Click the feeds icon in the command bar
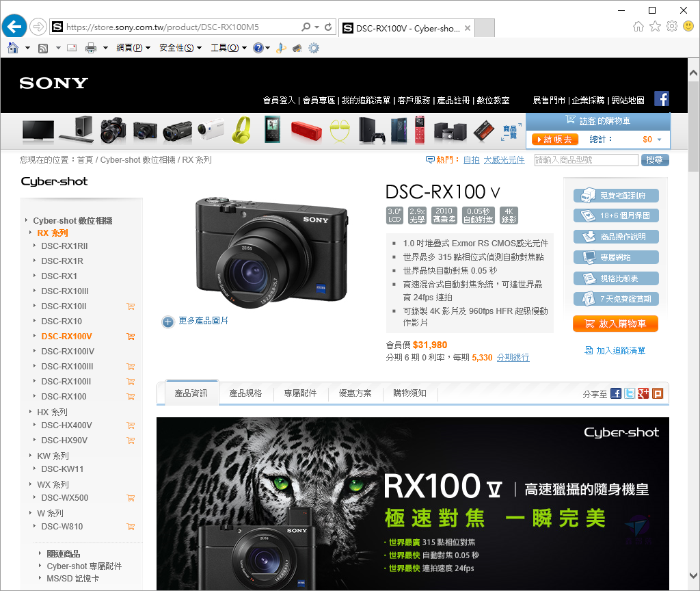The width and height of the screenshot is (700, 591). [x=43, y=49]
